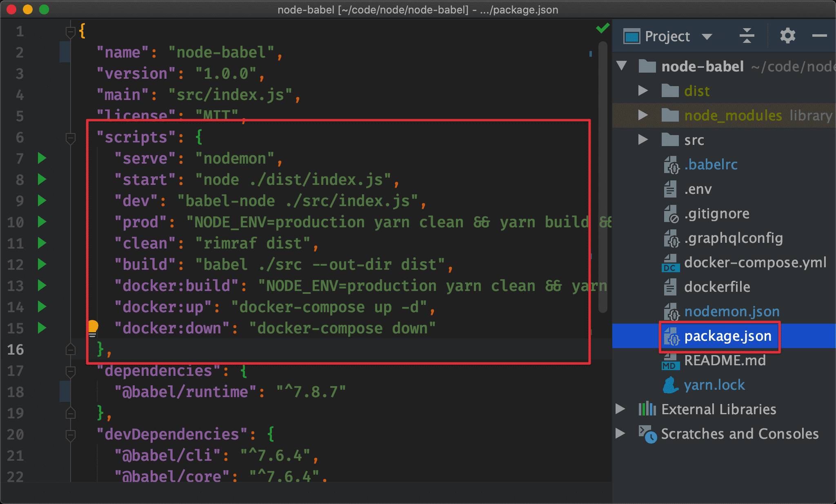Image resolution: width=836 pixels, height=504 pixels.
Task: Select the node_modules folder name
Action: click(733, 115)
